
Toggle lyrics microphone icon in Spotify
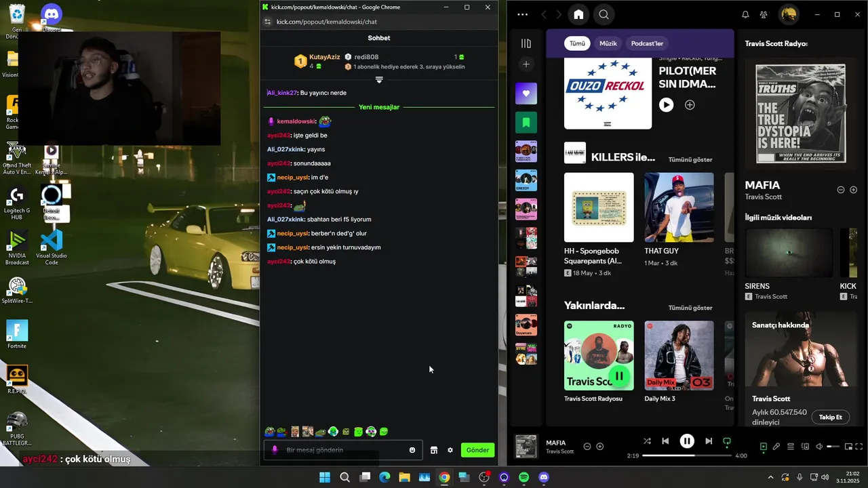[776, 447]
